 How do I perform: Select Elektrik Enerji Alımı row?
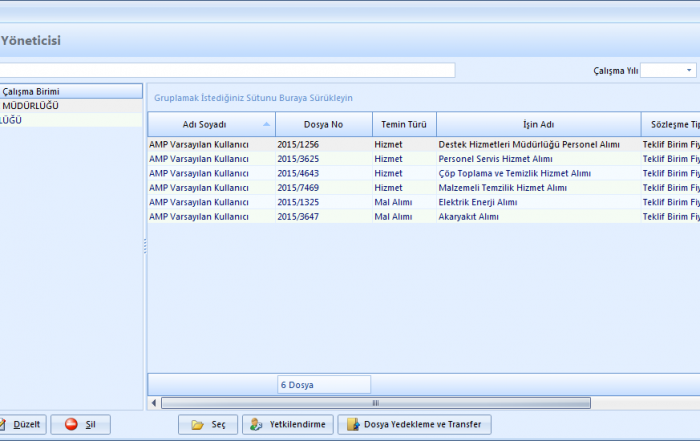pyautogui.click(x=477, y=202)
